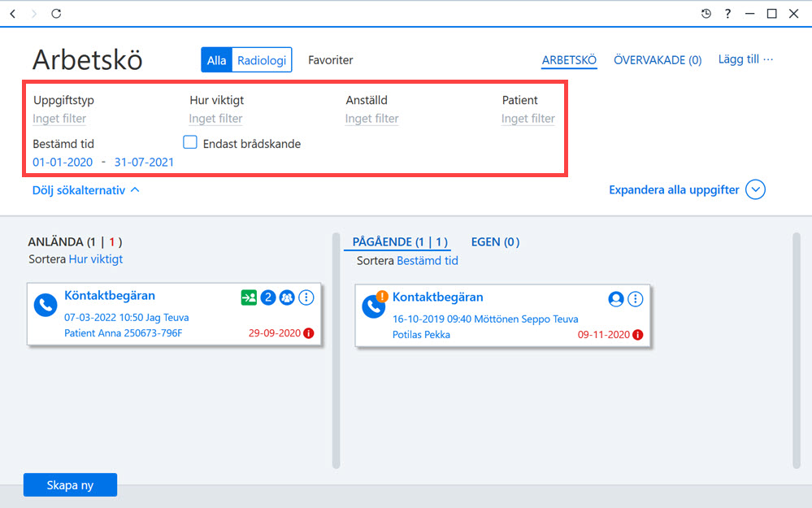
Task: Click the user profile icon on Potilas Pekka card
Action: point(616,299)
